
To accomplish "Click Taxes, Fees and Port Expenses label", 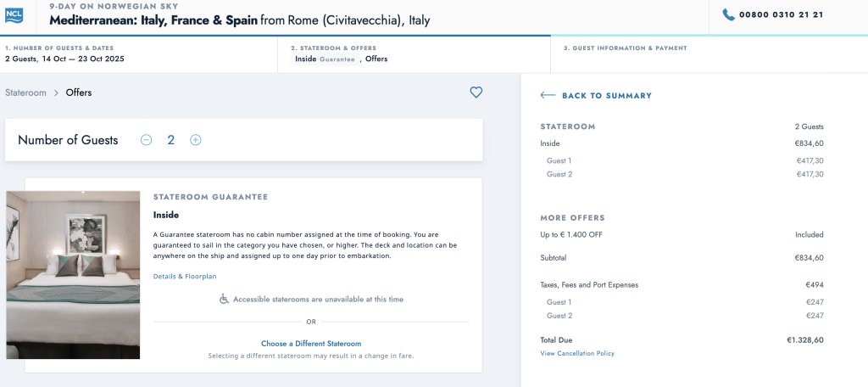I will click(x=589, y=285).
